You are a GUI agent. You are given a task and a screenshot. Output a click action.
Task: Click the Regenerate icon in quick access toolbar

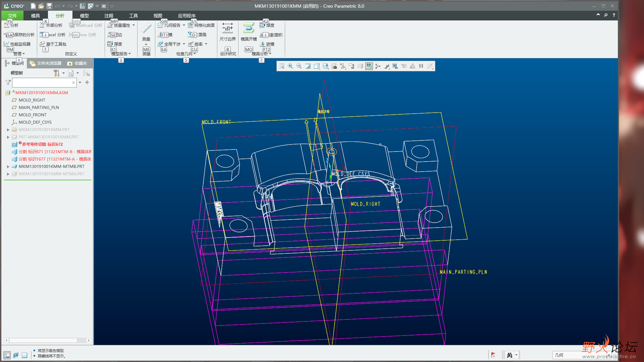(83, 6)
